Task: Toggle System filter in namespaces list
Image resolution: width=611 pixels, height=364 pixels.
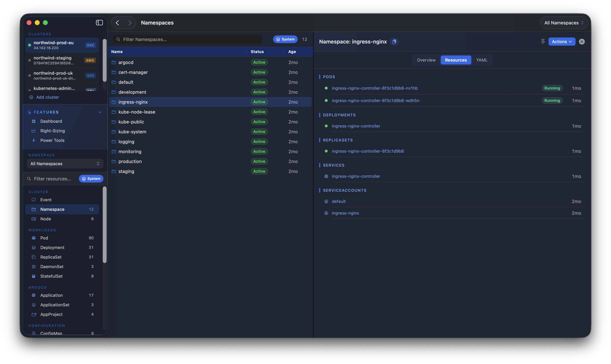Action: coord(285,39)
